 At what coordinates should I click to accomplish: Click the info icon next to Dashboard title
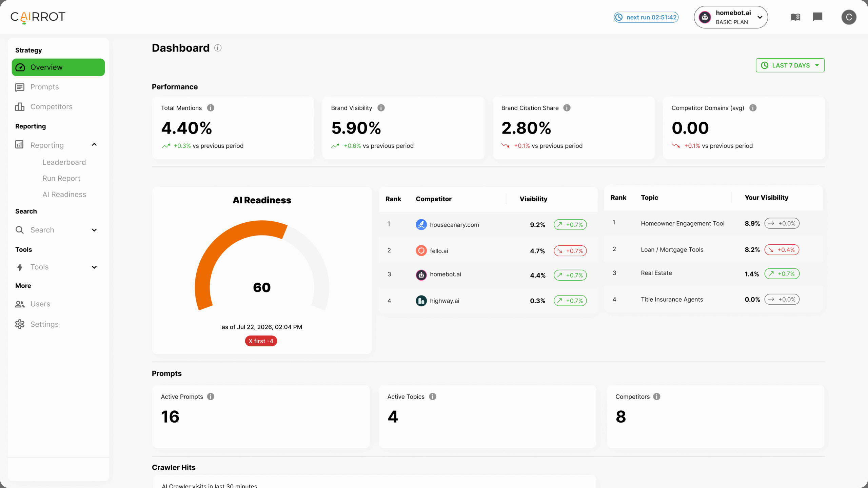tap(218, 48)
